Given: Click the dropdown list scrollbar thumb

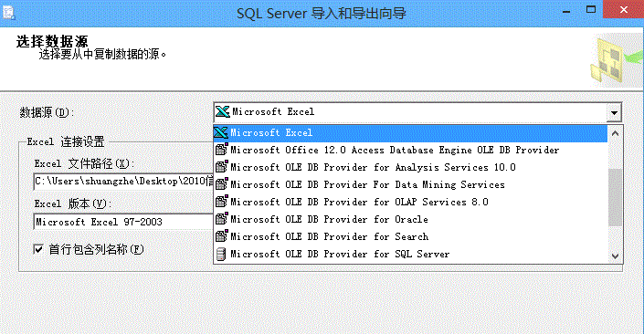Looking at the screenshot, I should pos(616,197).
